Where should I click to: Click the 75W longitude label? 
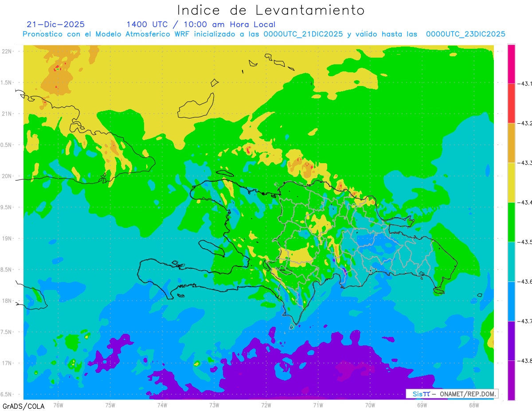(x=110, y=405)
